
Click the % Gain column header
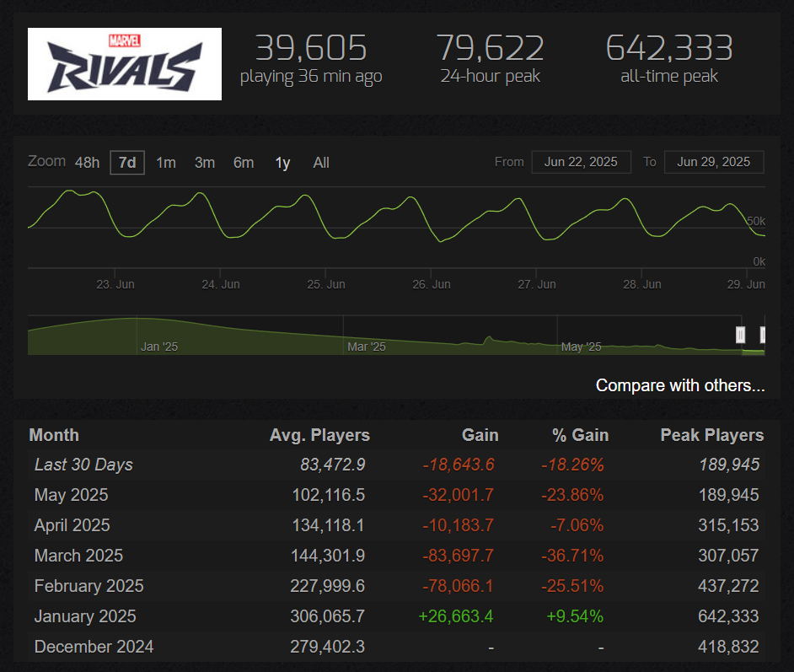pos(580,435)
